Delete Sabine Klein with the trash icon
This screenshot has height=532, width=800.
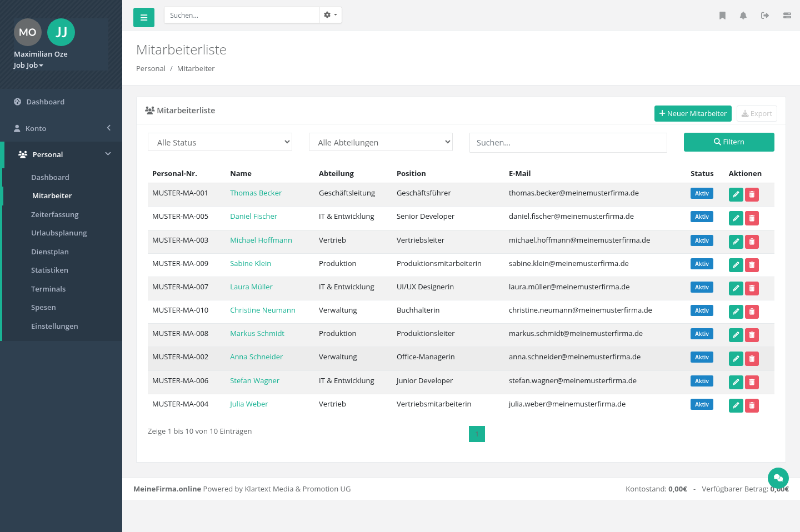pos(752,265)
